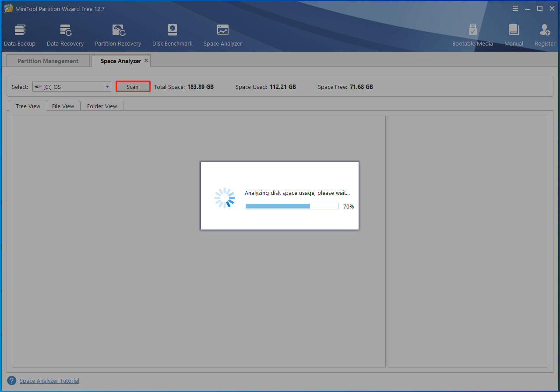
Task: Switch to Tree View tab
Action: pyautogui.click(x=28, y=106)
